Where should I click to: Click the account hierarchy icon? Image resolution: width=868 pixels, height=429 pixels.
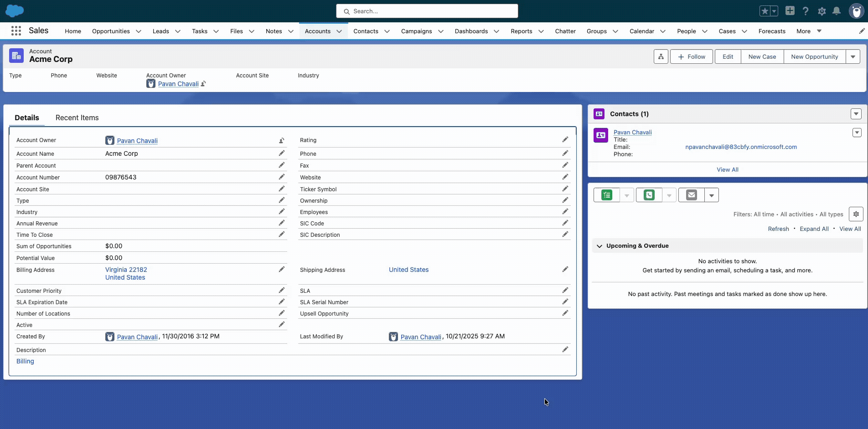coord(661,56)
